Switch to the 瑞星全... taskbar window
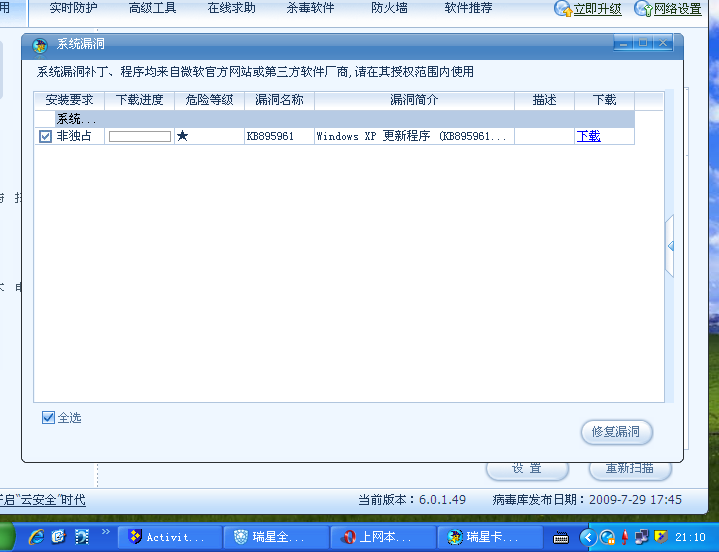 point(277,537)
